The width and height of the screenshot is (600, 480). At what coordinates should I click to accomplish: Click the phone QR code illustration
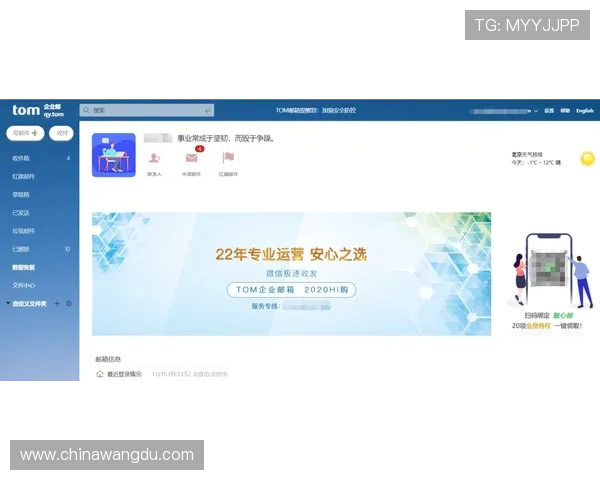click(549, 269)
